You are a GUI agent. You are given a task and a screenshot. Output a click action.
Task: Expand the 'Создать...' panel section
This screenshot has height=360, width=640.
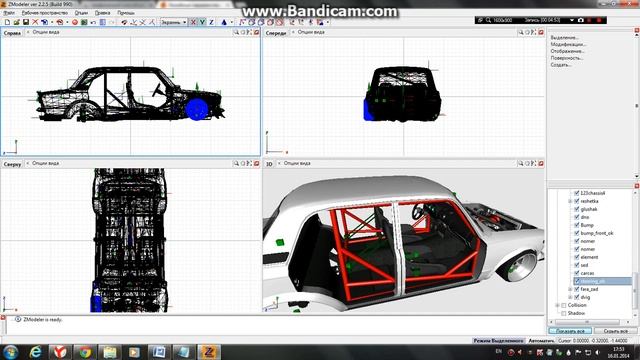pyautogui.click(x=561, y=65)
